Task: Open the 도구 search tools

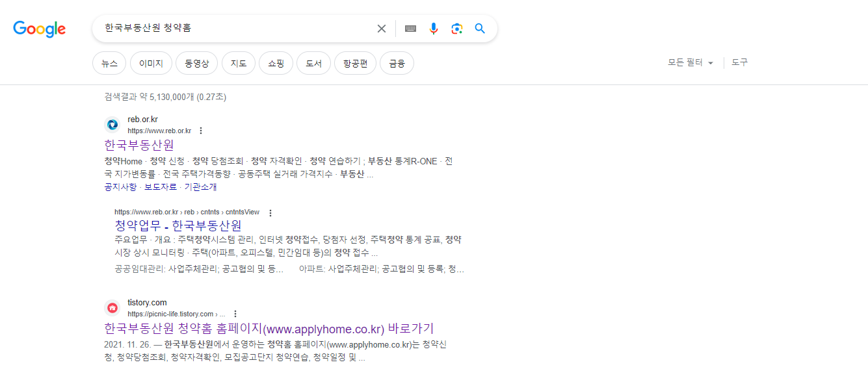Action: pos(740,63)
